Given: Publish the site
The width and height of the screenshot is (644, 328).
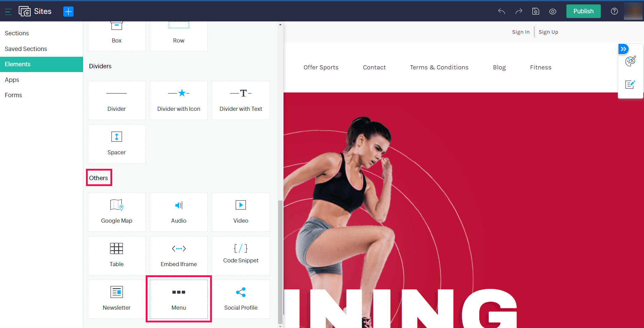Looking at the screenshot, I should 583,11.
